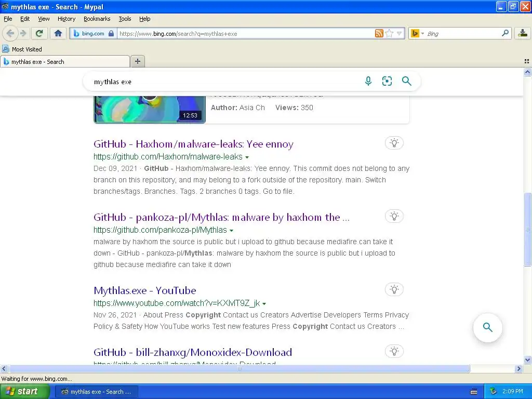This screenshot has width=532, height=399.
Task: Open the URL bar history dropdown arrow
Action: [x=400, y=33]
